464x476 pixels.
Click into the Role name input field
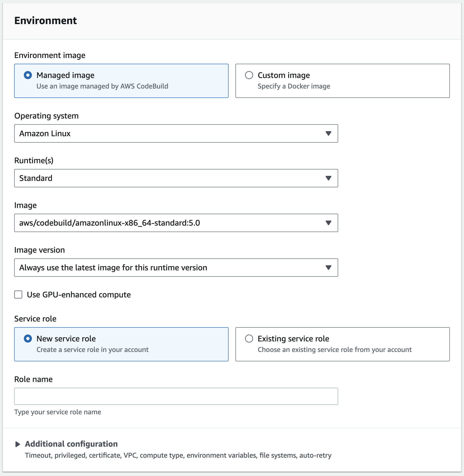click(176, 396)
